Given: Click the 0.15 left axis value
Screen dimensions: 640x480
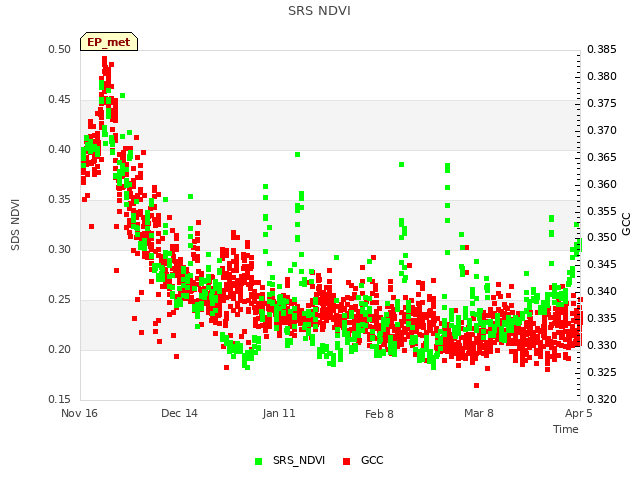Looking at the screenshot, I should pos(60,399).
